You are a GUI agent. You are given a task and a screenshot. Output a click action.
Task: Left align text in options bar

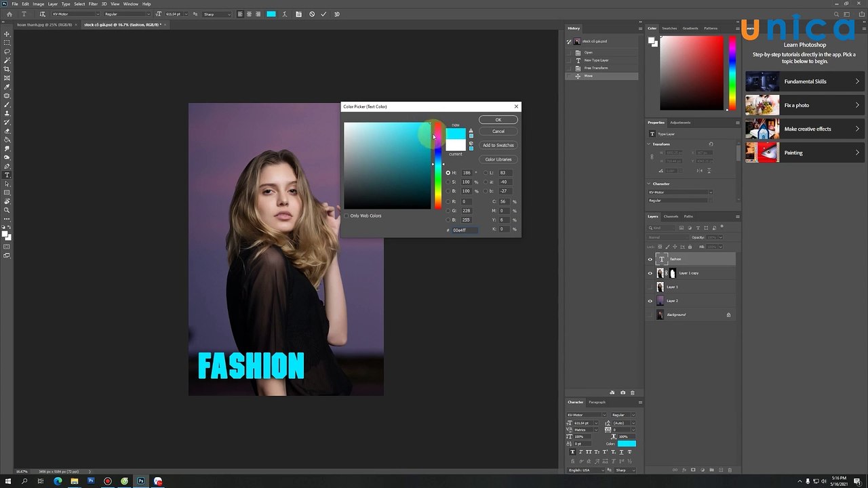(240, 14)
